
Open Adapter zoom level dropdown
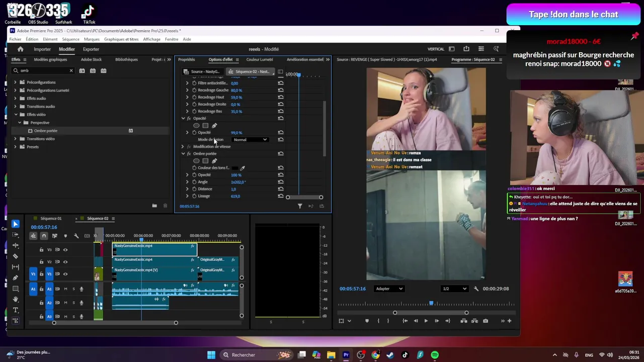(389, 289)
